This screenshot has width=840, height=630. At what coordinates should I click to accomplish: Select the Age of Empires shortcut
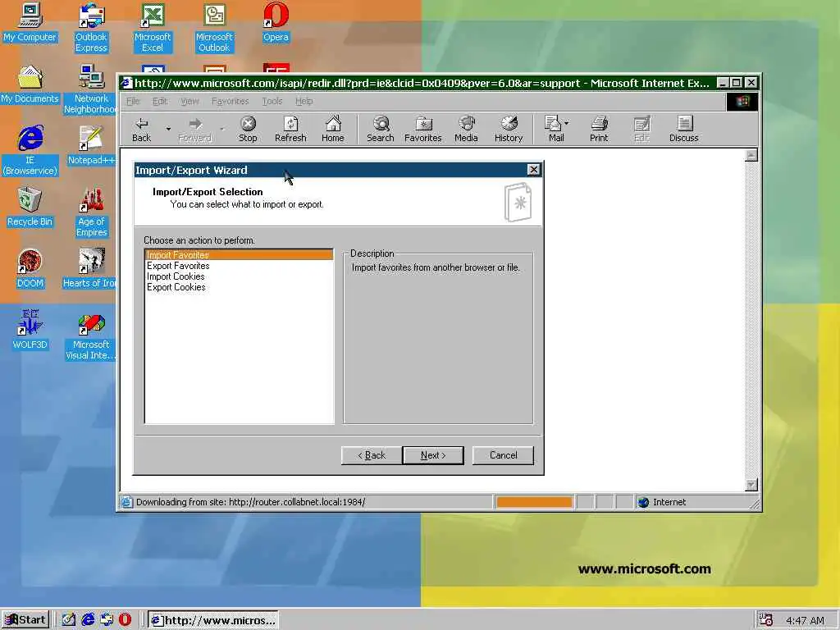click(92, 212)
